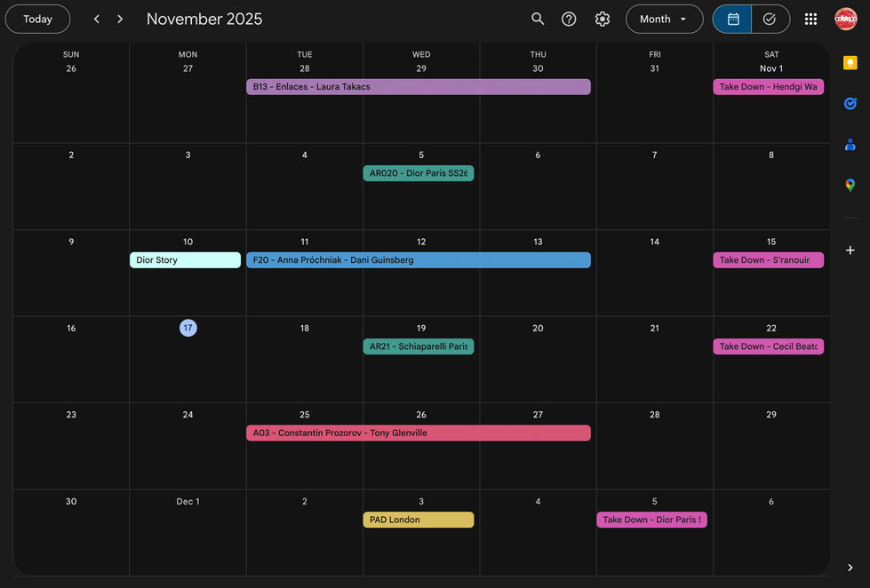Select the November 2025 heading
Image resolution: width=870 pixels, height=588 pixels.
click(205, 18)
